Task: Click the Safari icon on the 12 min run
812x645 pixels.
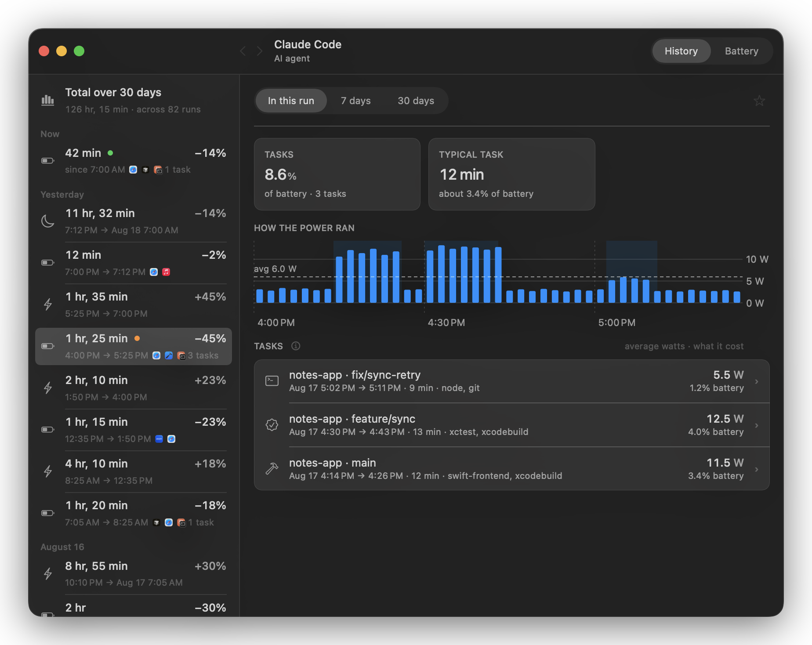Action: tap(154, 272)
